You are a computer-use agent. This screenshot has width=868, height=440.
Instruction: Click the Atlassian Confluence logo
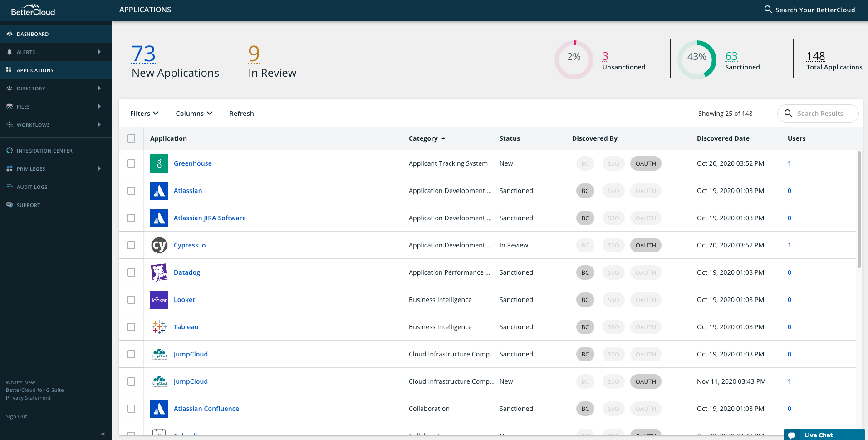(x=159, y=409)
